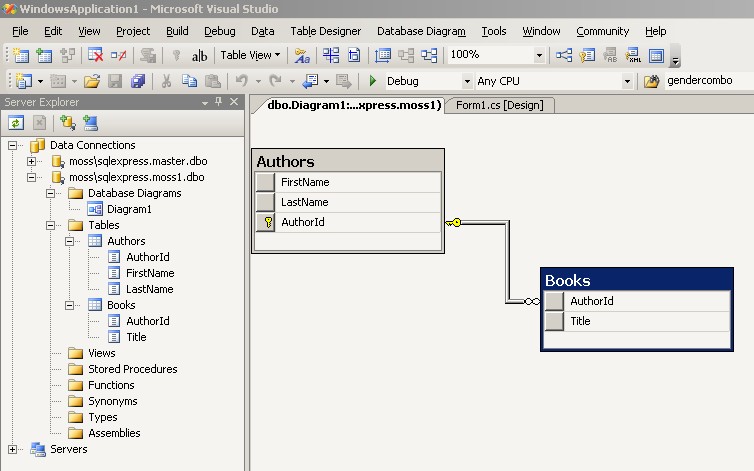
Task: Click the Relationships icon in diagram toolbar
Action: point(564,55)
